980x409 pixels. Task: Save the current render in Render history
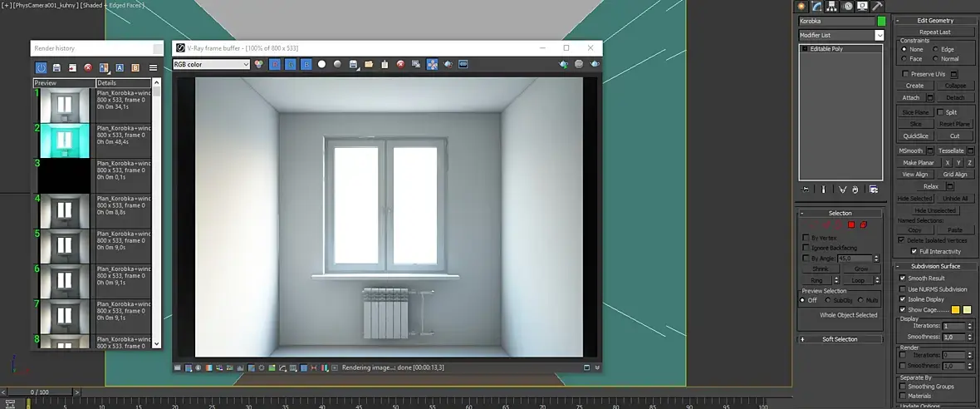pyautogui.click(x=56, y=67)
